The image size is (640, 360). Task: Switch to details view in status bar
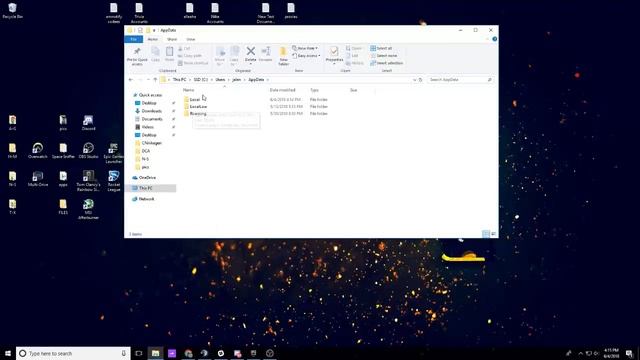486,234
